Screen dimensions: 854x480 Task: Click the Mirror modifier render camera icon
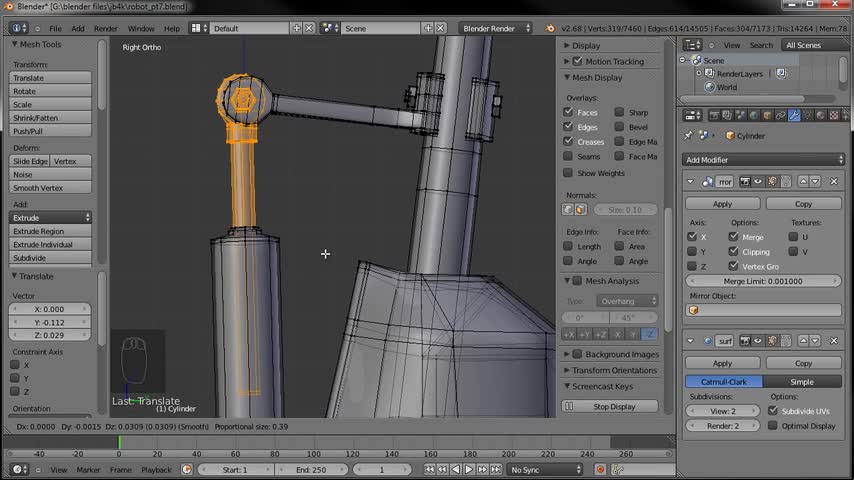click(745, 181)
